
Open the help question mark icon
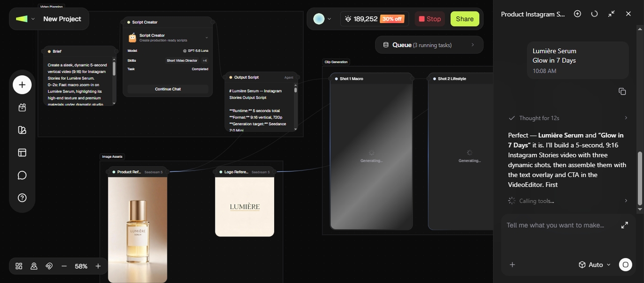point(22,198)
